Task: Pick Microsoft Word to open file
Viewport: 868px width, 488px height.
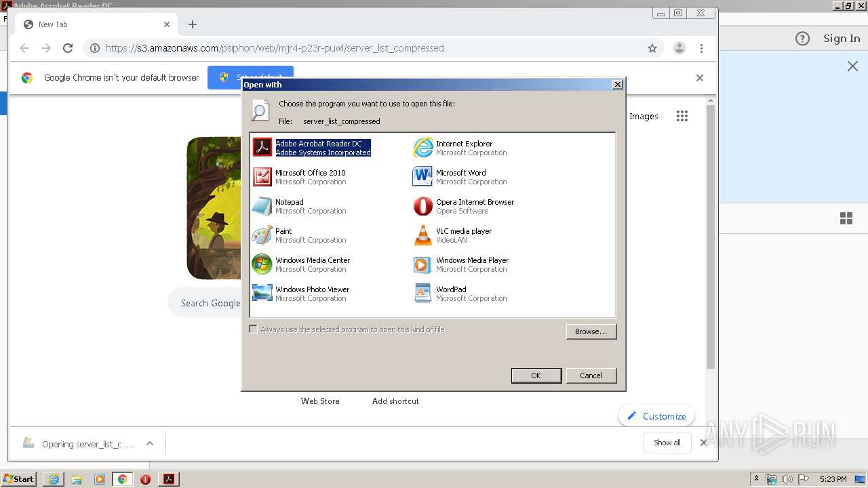Action: coord(460,177)
